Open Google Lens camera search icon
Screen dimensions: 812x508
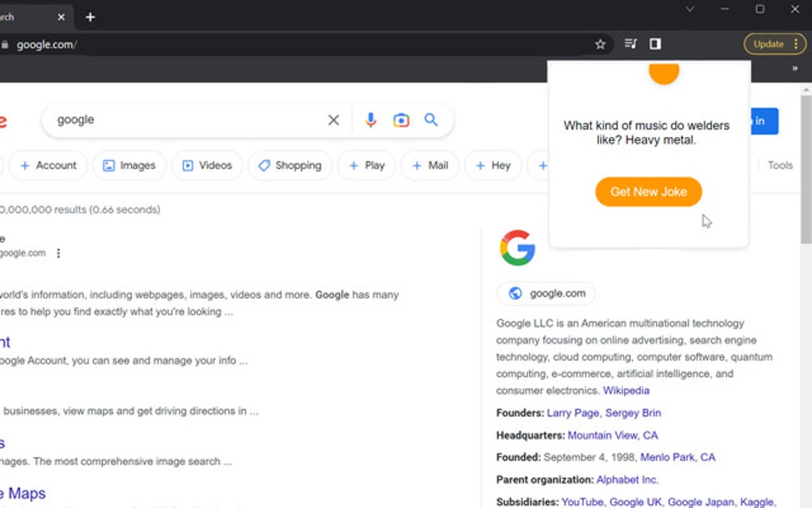pos(400,119)
